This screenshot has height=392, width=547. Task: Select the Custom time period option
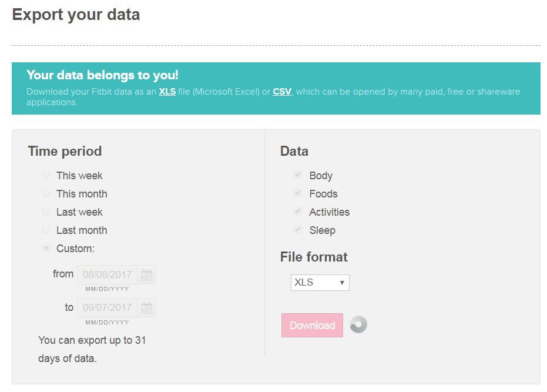tap(46, 248)
